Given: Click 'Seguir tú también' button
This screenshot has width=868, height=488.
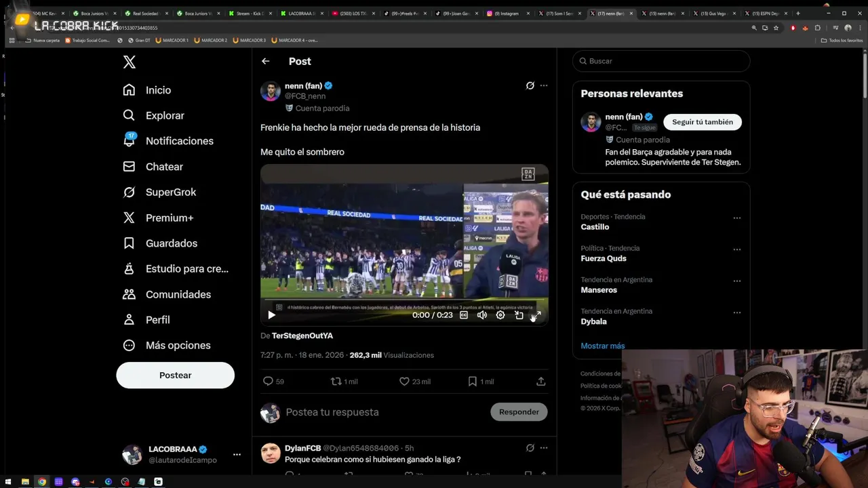Looking at the screenshot, I should pyautogui.click(x=703, y=122).
